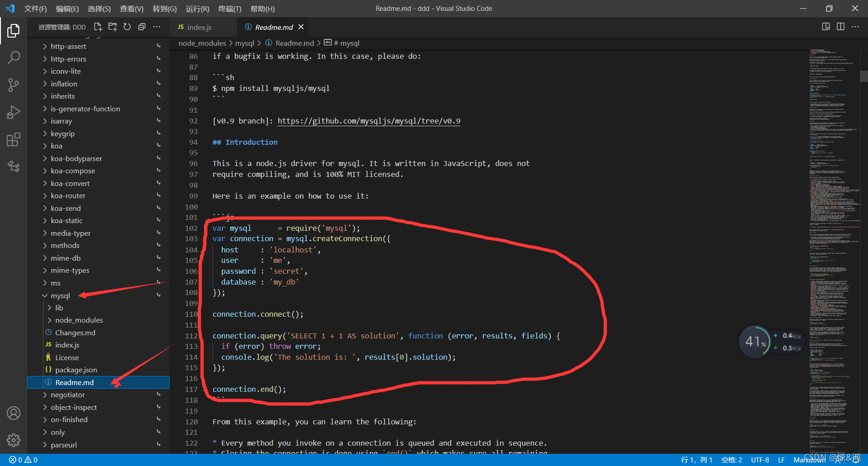Collapse all folders in explorer
Image resolution: width=868 pixels, height=466 pixels.
[142, 27]
